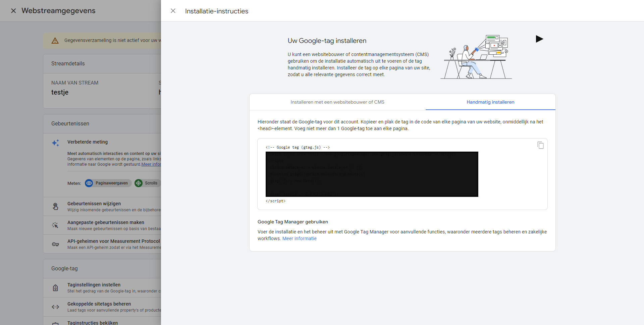Click the Gebeurtenissen wijzigen touch icon
Image resolution: width=644 pixels, height=325 pixels.
pyautogui.click(x=55, y=206)
